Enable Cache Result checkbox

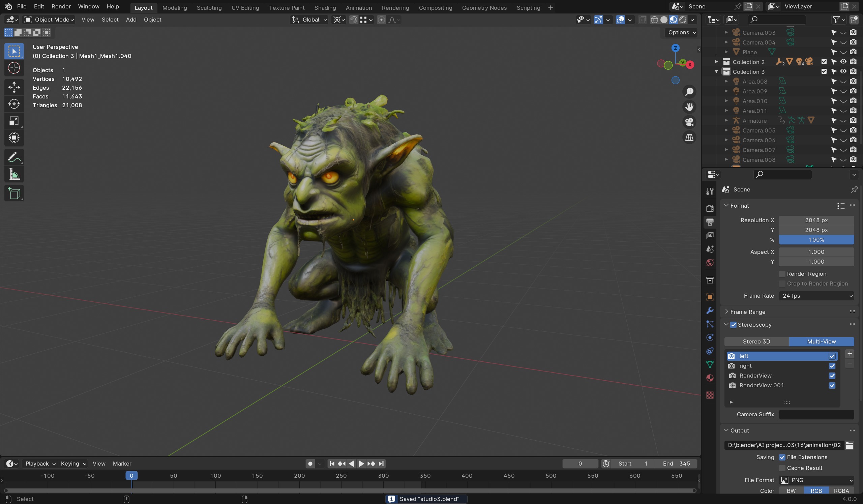click(x=782, y=468)
